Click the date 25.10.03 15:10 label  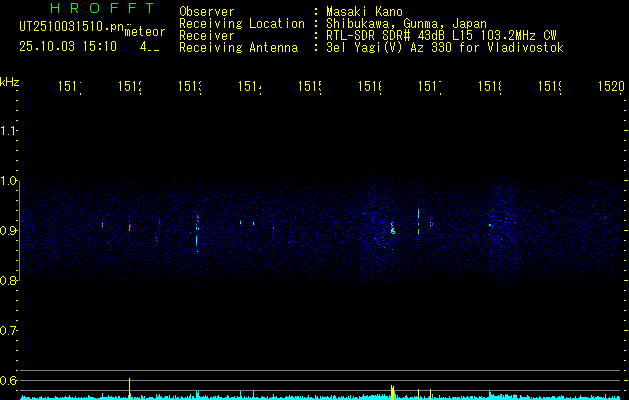(68, 47)
